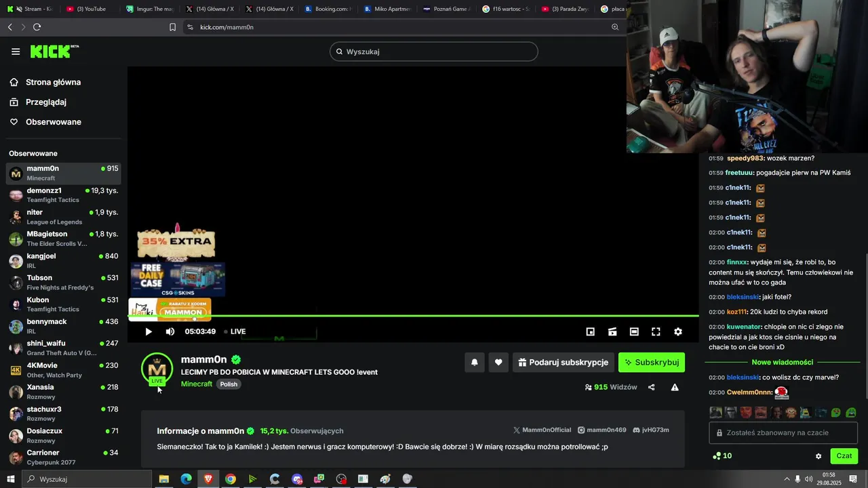Open jvHG73m Discord link

tap(650, 430)
